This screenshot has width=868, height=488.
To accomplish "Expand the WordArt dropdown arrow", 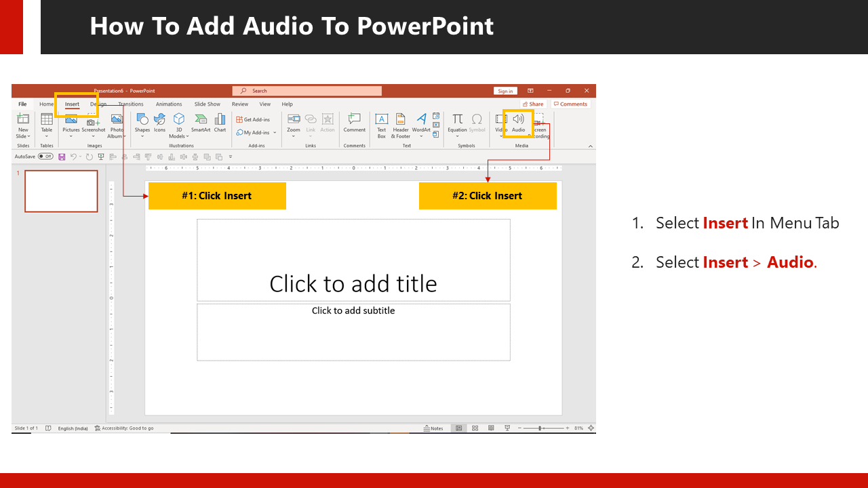I will [x=421, y=136].
